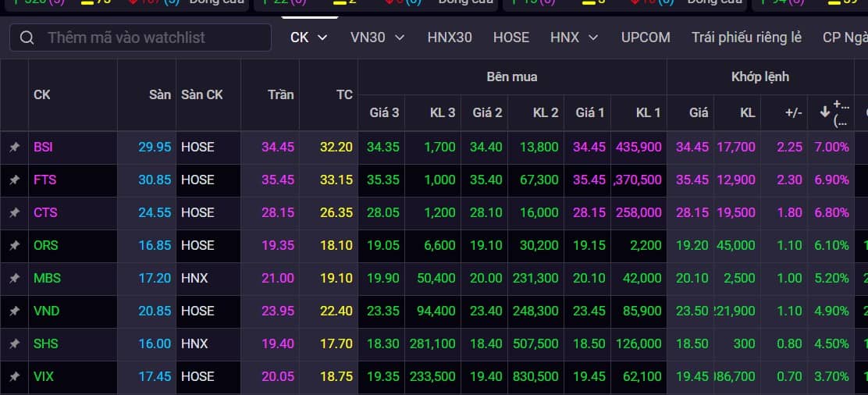Click ORS Giá 3 bid price 19.05
This screenshot has height=395, width=868.
[x=383, y=245]
